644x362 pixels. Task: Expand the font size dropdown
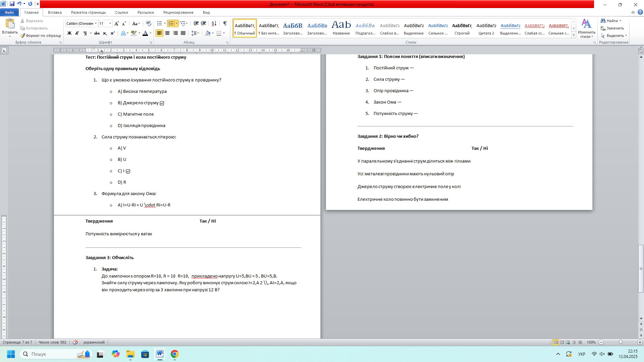point(110,23)
